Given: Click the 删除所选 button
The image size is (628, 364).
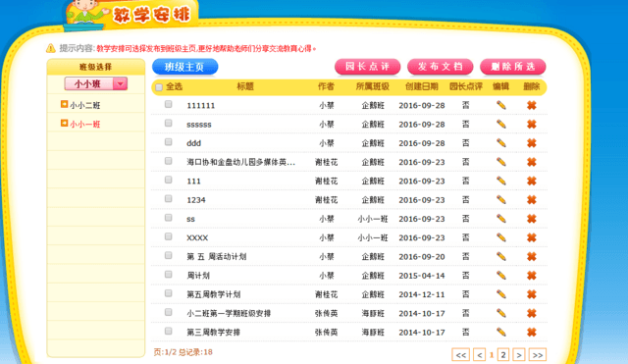Looking at the screenshot, I should [513, 67].
